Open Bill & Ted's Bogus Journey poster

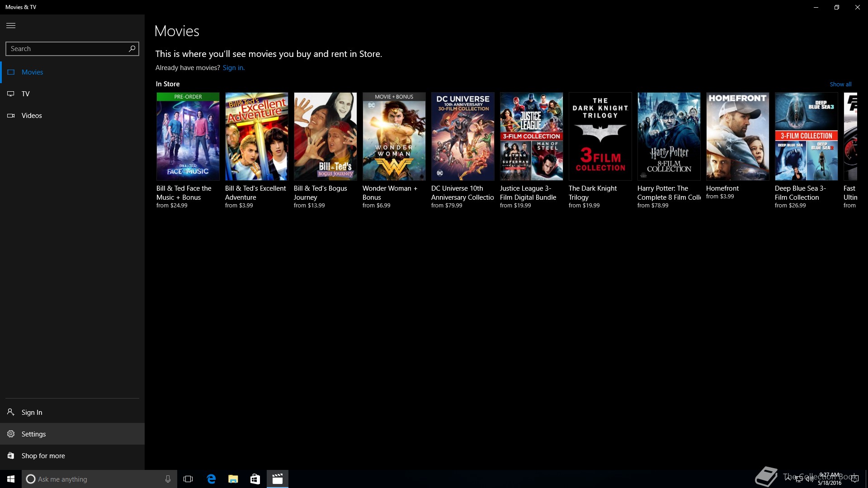click(325, 136)
